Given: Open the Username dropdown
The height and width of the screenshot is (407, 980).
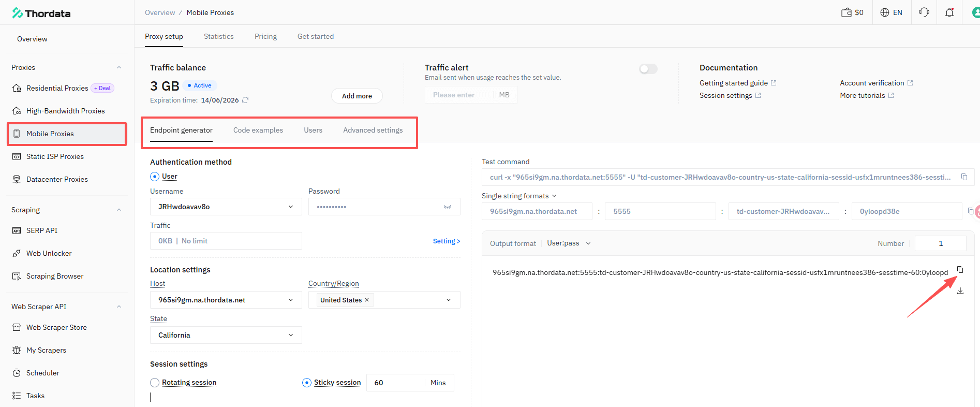Looking at the screenshot, I should [x=226, y=207].
